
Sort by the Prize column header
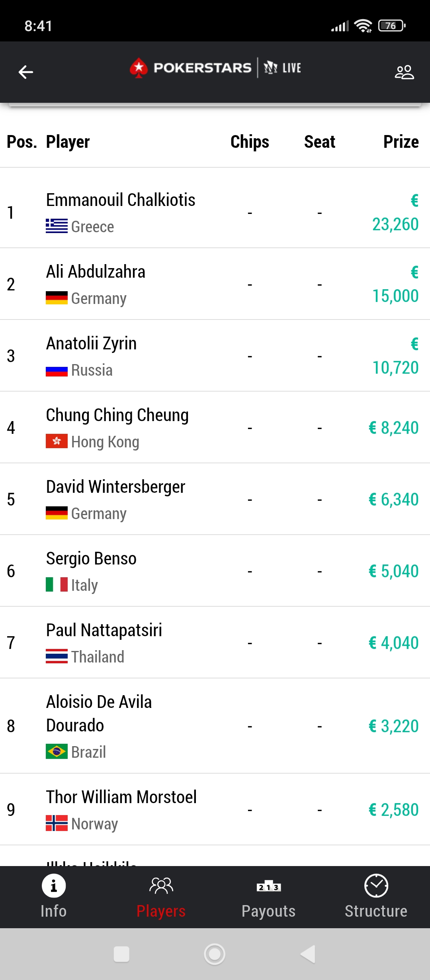tap(401, 142)
